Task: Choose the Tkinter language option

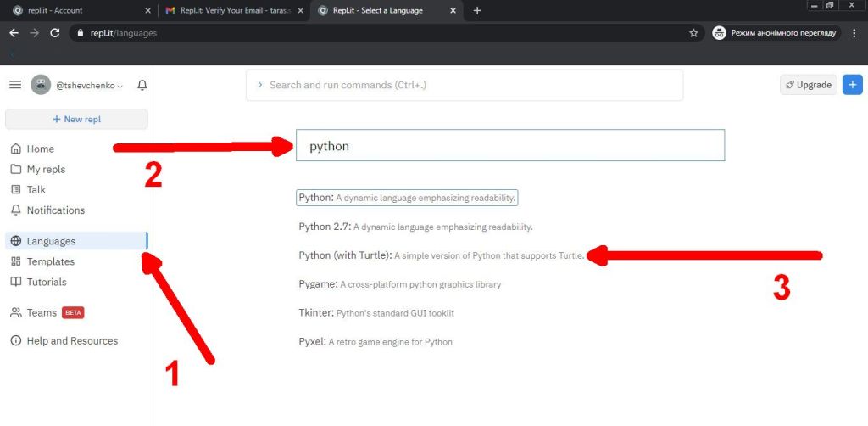Action: pyautogui.click(x=376, y=313)
